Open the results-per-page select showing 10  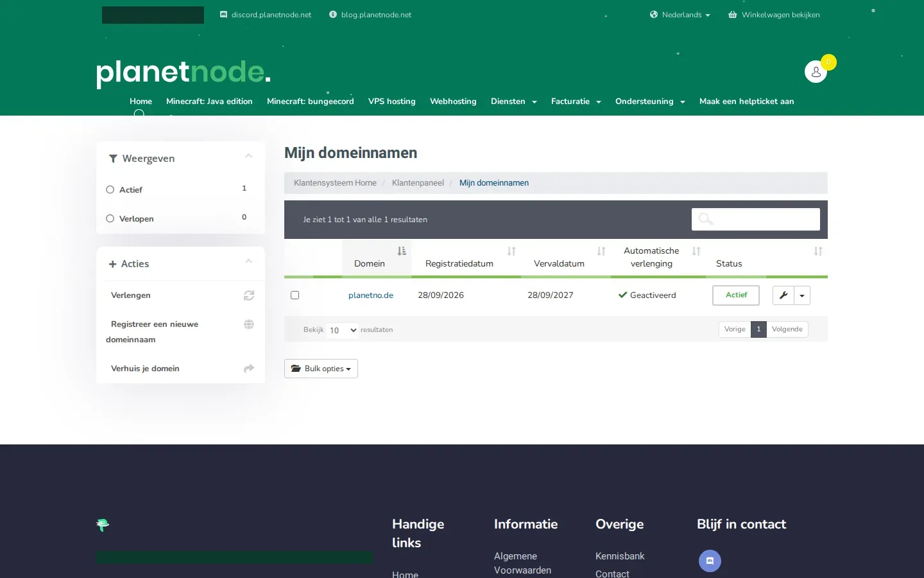(342, 330)
